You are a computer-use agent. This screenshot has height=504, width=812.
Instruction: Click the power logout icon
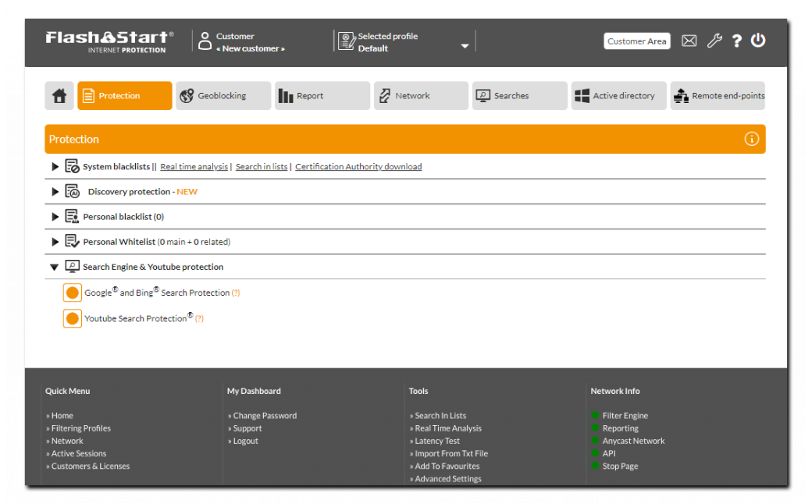758,41
